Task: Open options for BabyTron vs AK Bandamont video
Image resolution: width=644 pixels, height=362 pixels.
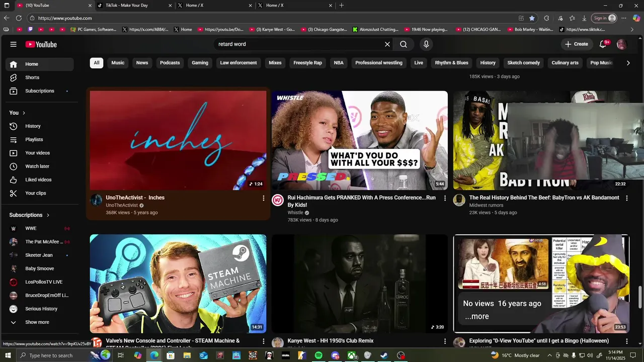Action: 627,198
